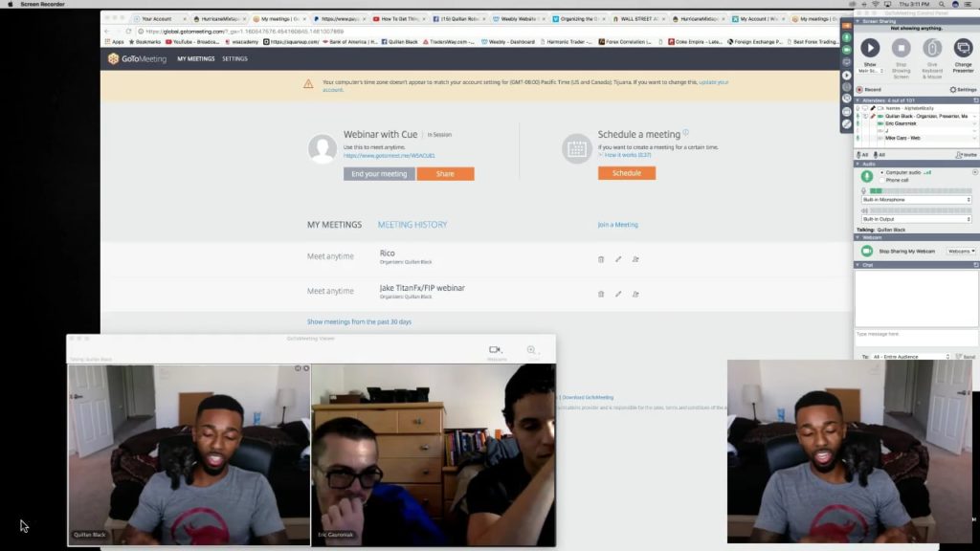980x551 pixels.
Task: Click the screen share button on grab tab
Action: tap(847, 62)
